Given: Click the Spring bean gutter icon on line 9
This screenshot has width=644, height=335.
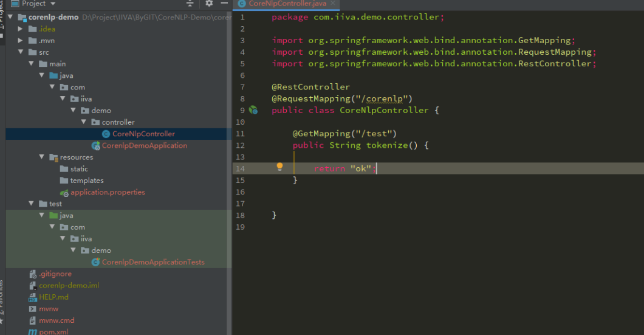Looking at the screenshot, I should click(x=253, y=110).
